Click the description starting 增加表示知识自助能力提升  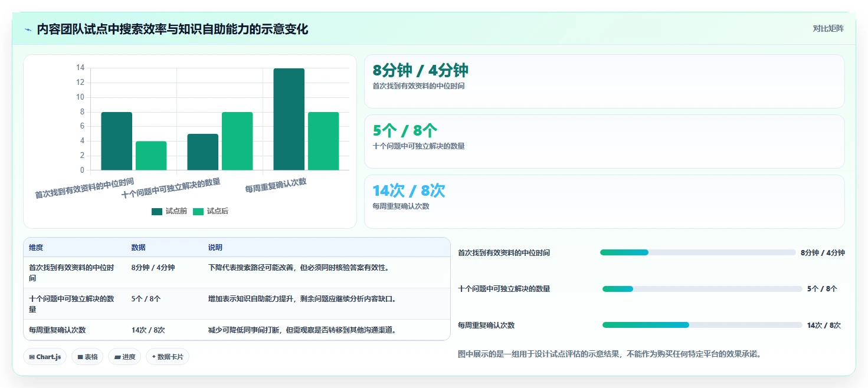point(302,298)
